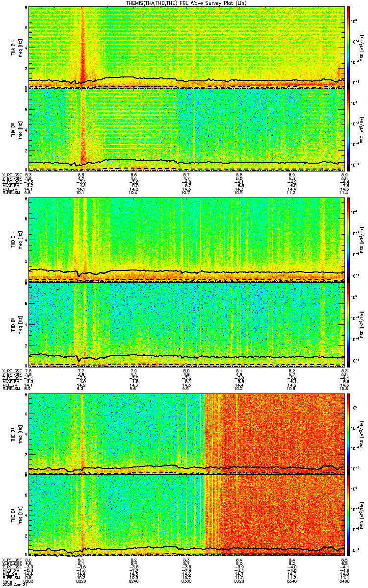
Task: Click the THEMIS FGL Wave Survey Plot title
Action: (x=186, y=3)
